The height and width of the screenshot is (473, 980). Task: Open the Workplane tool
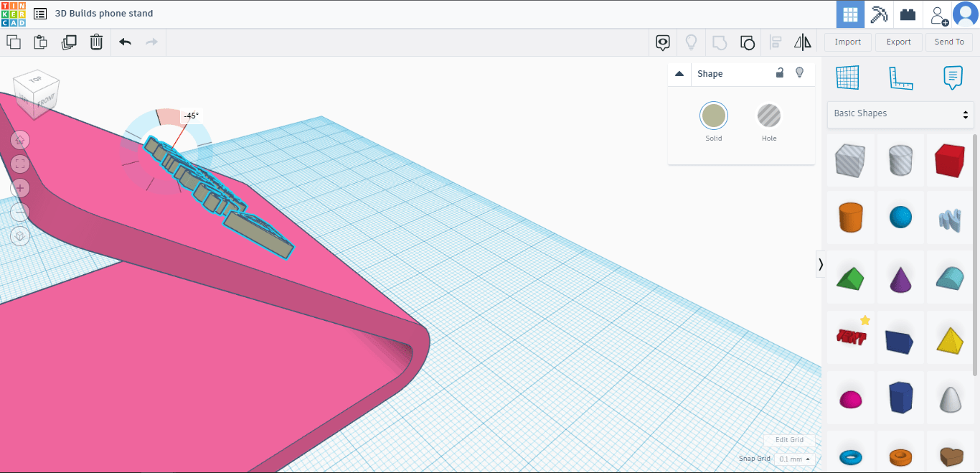(847, 78)
